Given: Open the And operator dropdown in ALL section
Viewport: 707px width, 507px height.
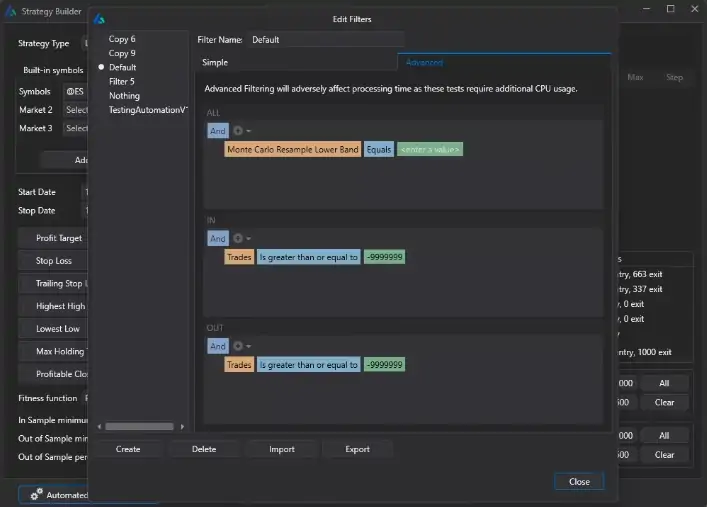Looking at the screenshot, I should pos(217,131).
